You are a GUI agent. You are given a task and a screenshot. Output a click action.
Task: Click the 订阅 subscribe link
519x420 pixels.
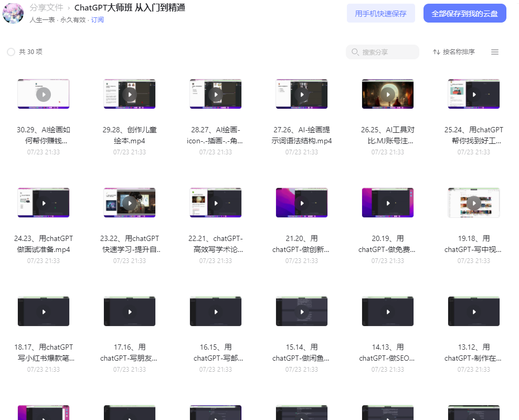(x=97, y=20)
